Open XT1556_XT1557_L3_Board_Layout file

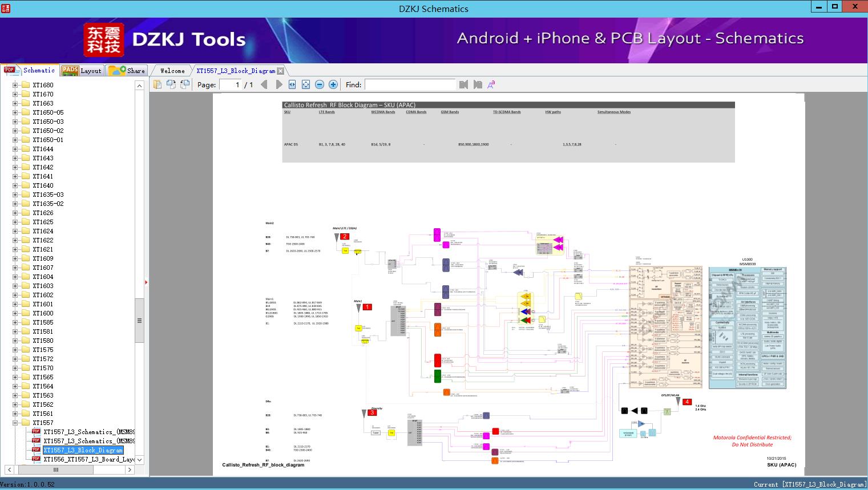click(89, 459)
